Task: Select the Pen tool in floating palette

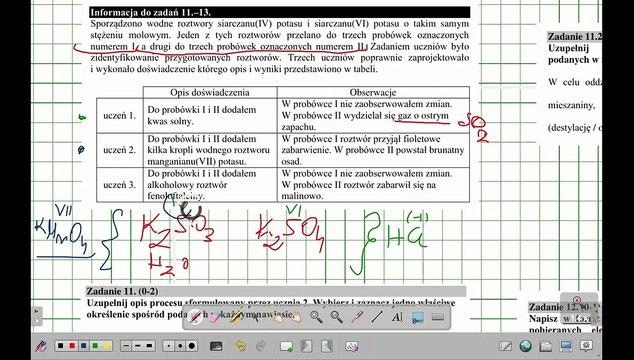Action: (195, 317)
